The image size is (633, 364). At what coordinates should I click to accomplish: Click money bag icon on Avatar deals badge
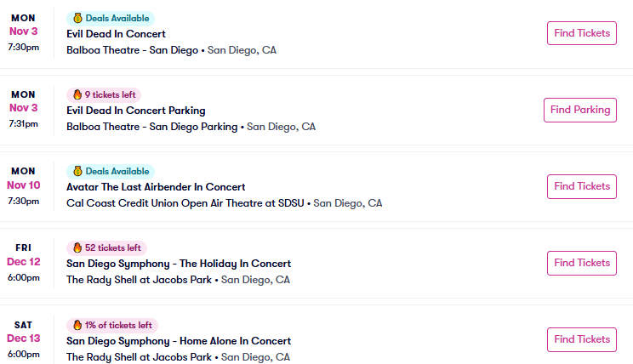click(x=77, y=171)
